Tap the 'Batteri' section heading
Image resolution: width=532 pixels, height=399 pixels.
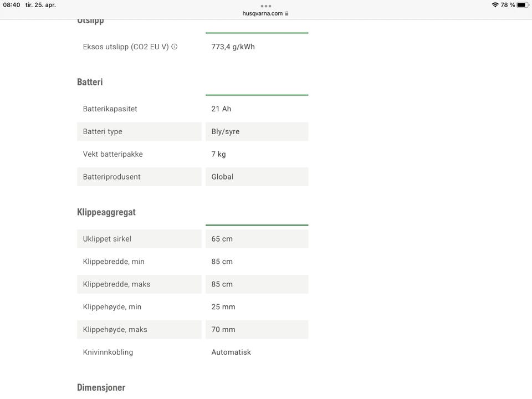[90, 82]
